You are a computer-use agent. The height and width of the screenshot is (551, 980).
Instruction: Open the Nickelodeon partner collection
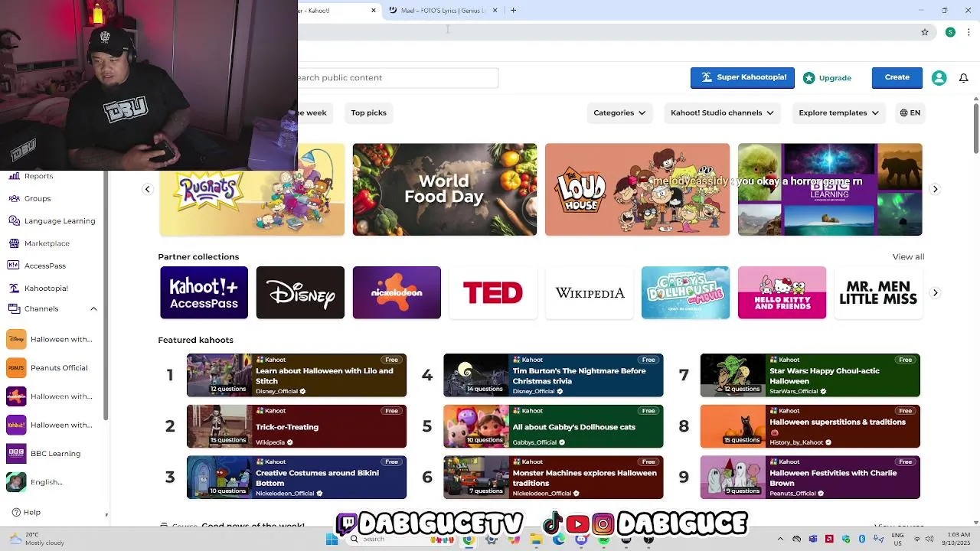coord(397,292)
